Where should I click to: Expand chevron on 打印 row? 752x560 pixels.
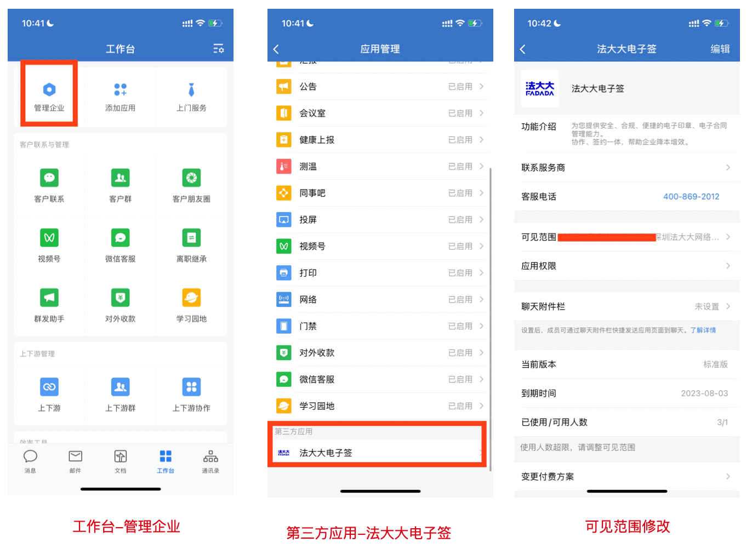click(481, 272)
